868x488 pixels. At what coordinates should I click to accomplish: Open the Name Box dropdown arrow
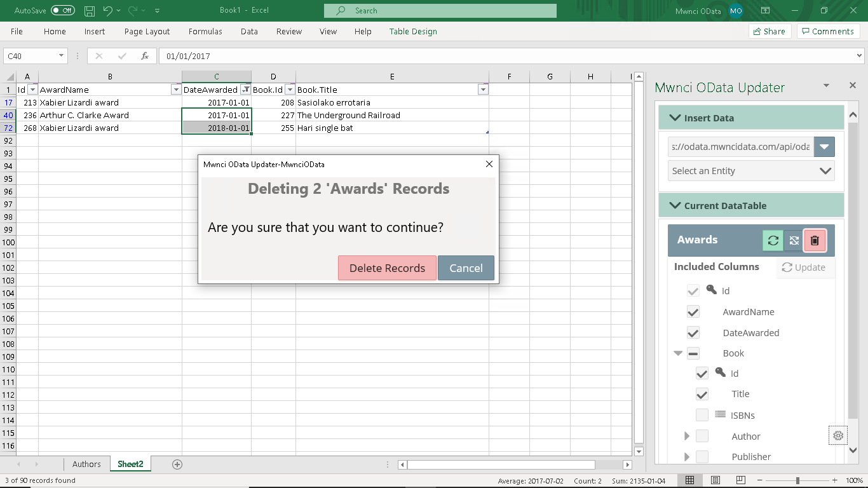tap(62, 56)
